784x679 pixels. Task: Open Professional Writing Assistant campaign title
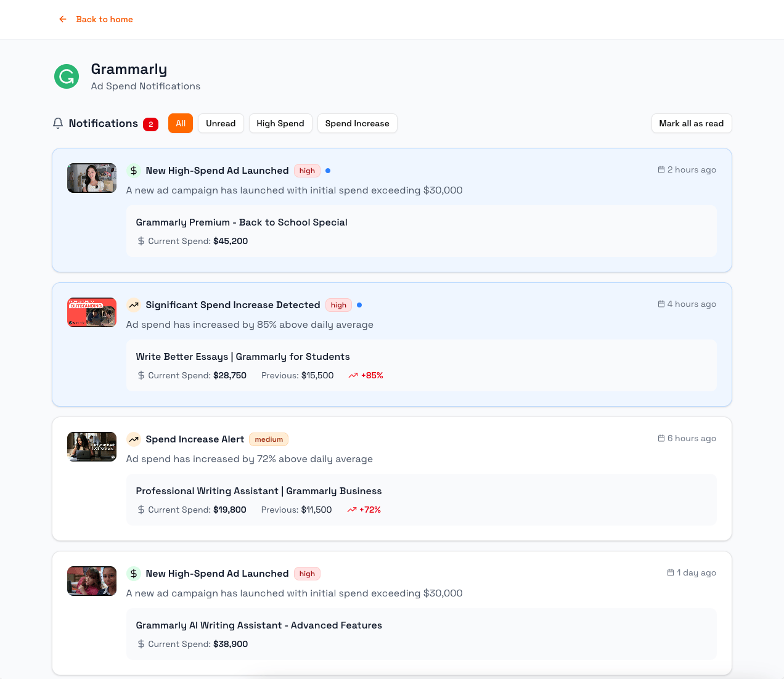point(259,491)
